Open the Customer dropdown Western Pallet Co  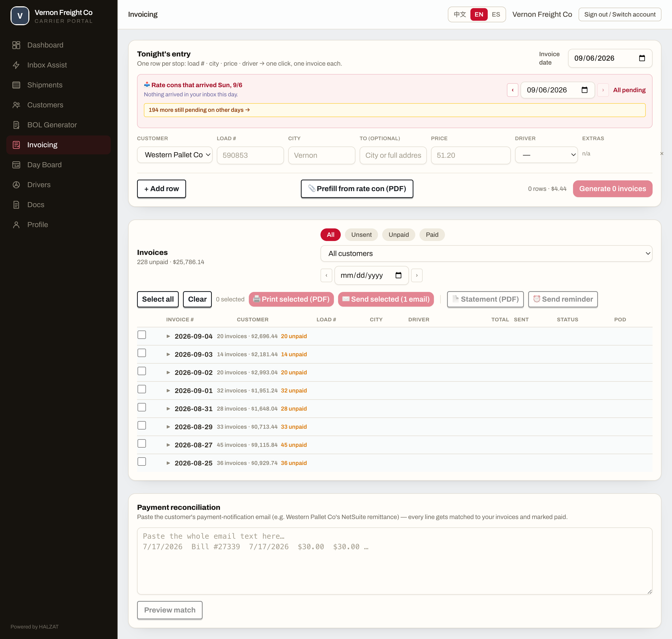175,155
